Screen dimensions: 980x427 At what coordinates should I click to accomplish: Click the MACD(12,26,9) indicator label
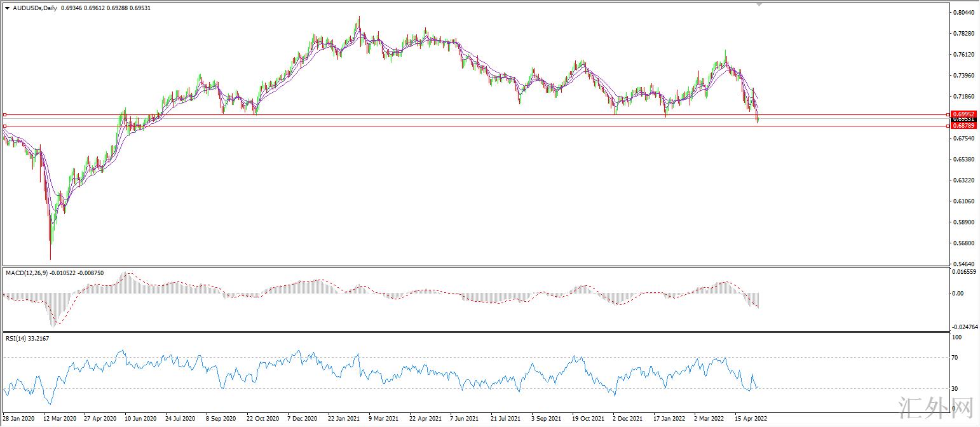(29, 273)
